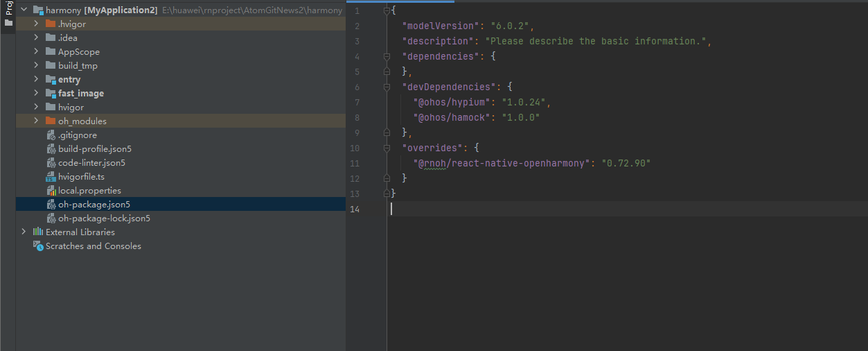Click the code-linter.json5 file icon

[51, 163]
